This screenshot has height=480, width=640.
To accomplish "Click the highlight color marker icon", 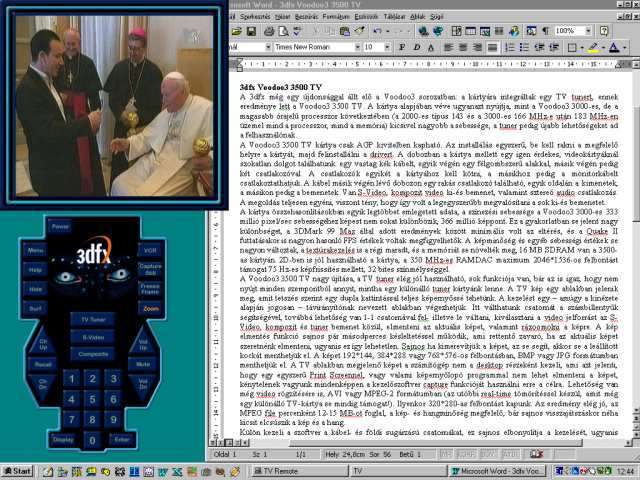I will (593, 47).
